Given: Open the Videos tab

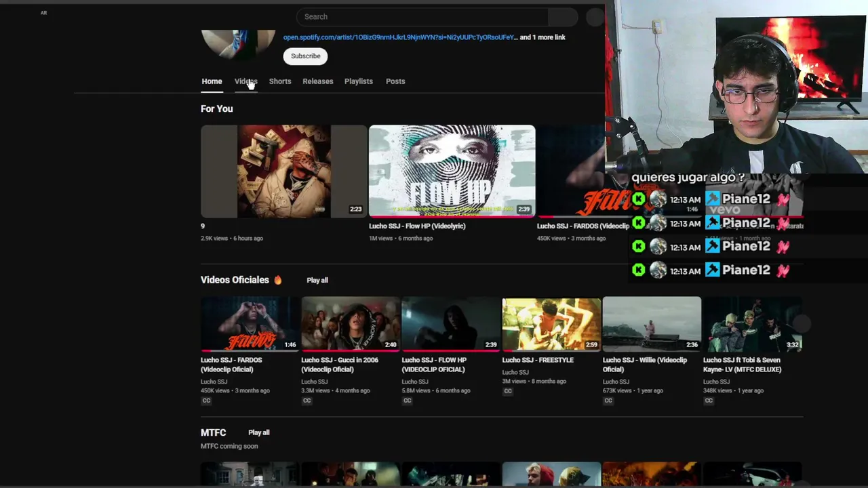Looking at the screenshot, I should 245,81.
